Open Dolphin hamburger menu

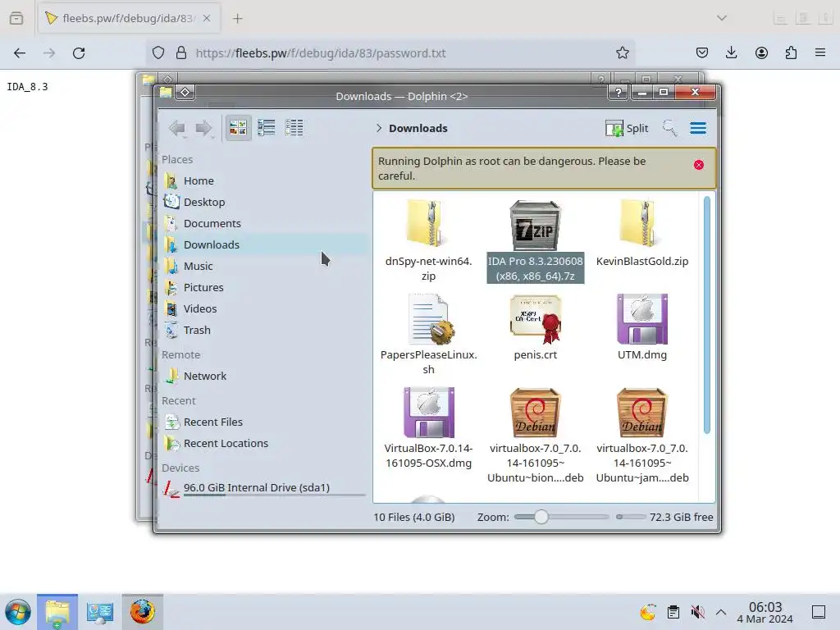tap(698, 129)
